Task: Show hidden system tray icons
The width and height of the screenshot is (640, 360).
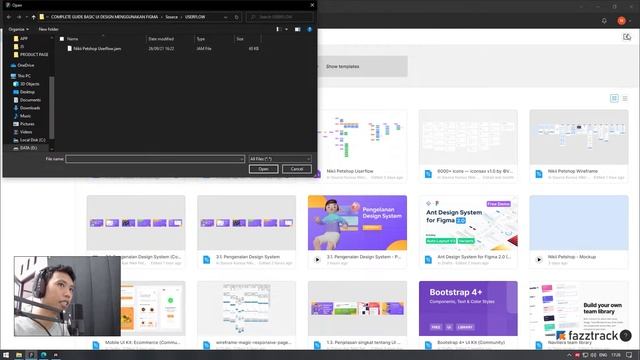Action: tap(569, 355)
